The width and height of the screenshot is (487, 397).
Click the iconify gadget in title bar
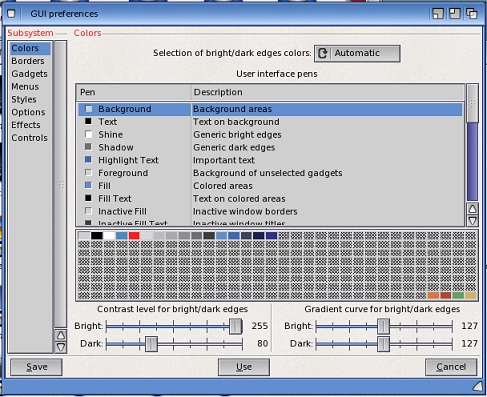coord(438,14)
